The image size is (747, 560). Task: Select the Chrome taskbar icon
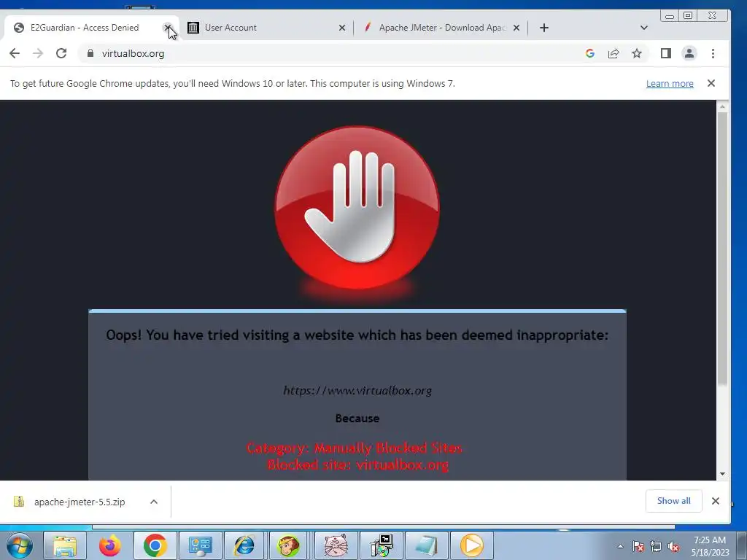155,545
